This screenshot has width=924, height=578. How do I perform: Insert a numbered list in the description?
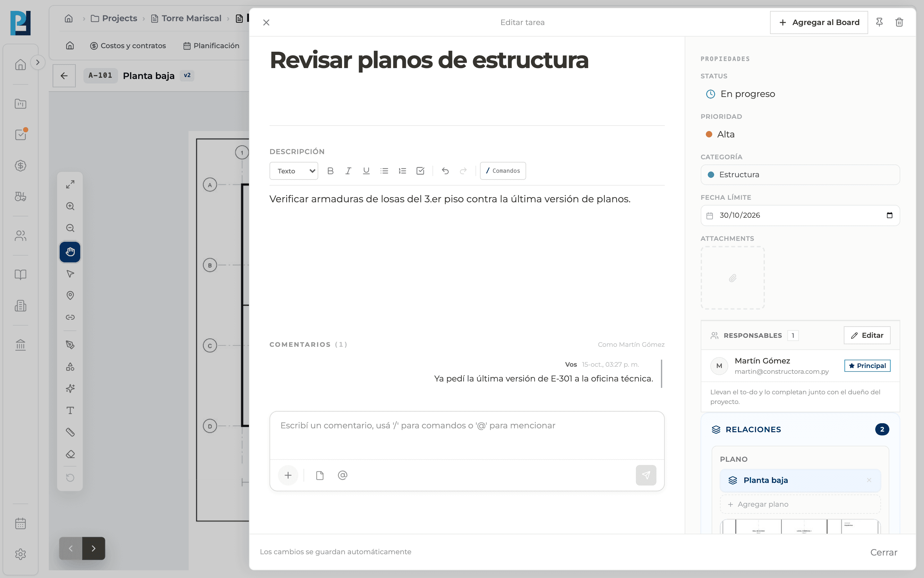[402, 171]
